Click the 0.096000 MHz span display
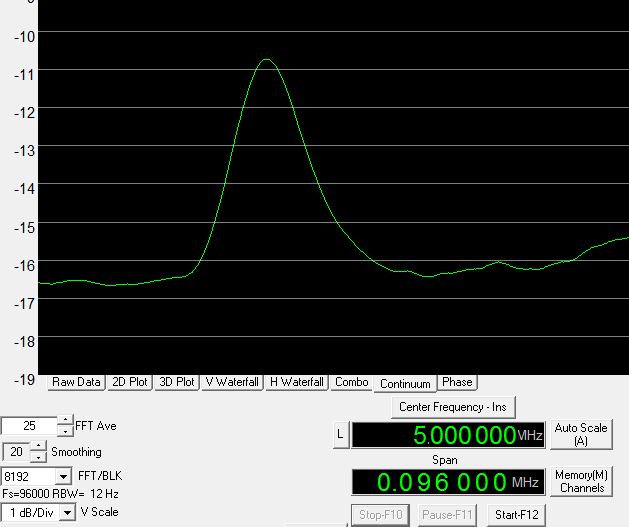This screenshot has width=629, height=527. point(448,482)
